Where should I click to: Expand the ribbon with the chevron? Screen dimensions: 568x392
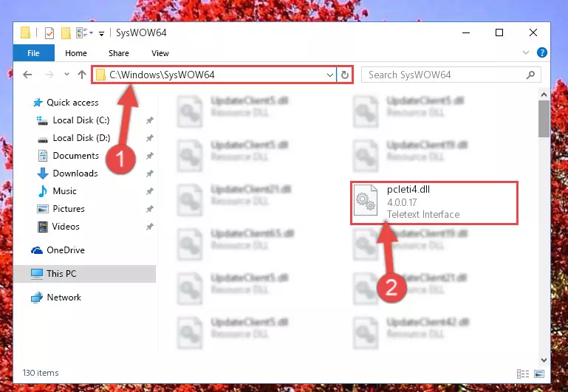(x=526, y=53)
